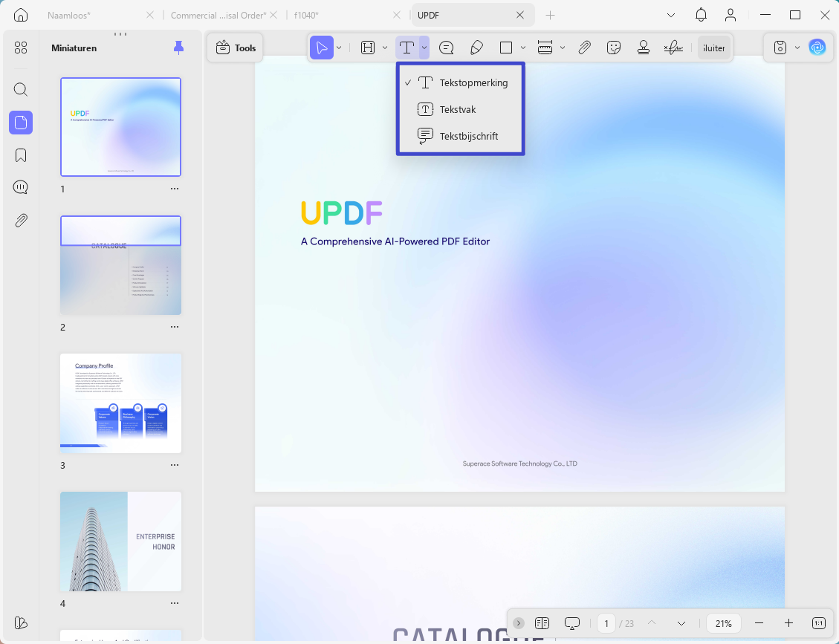Switch to the Naamloos* tab
The image size is (839, 644).
(69, 15)
